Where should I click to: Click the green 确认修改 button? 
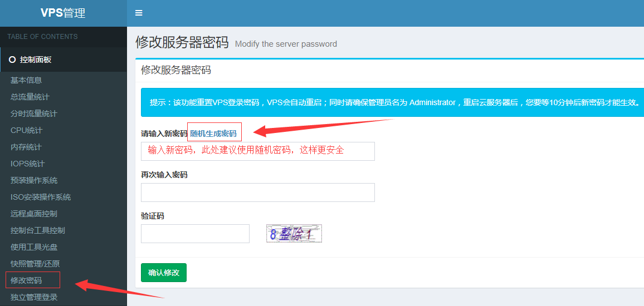(x=163, y=273)
